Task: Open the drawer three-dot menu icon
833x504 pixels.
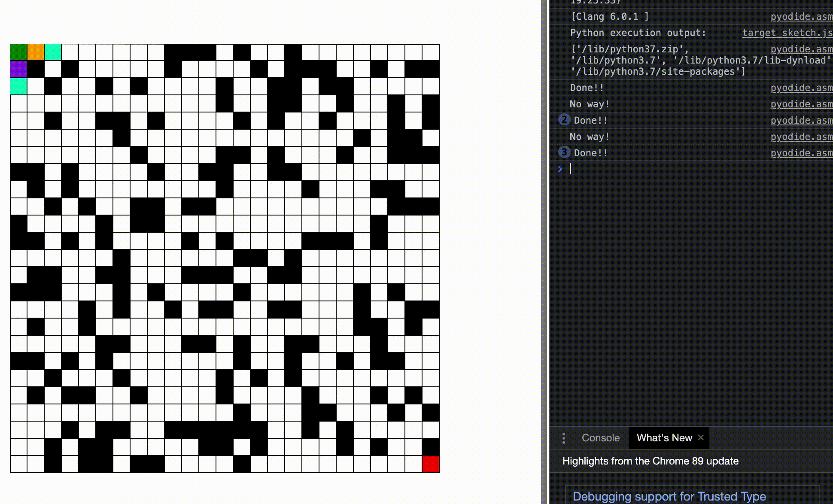Action: pyautogui.click(x=564, y=438)
